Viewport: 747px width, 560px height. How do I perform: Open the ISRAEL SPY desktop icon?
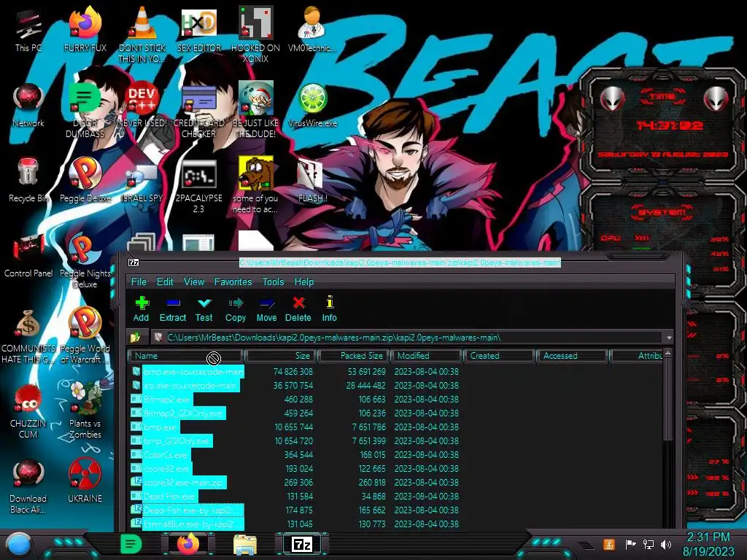click(142, 180)
